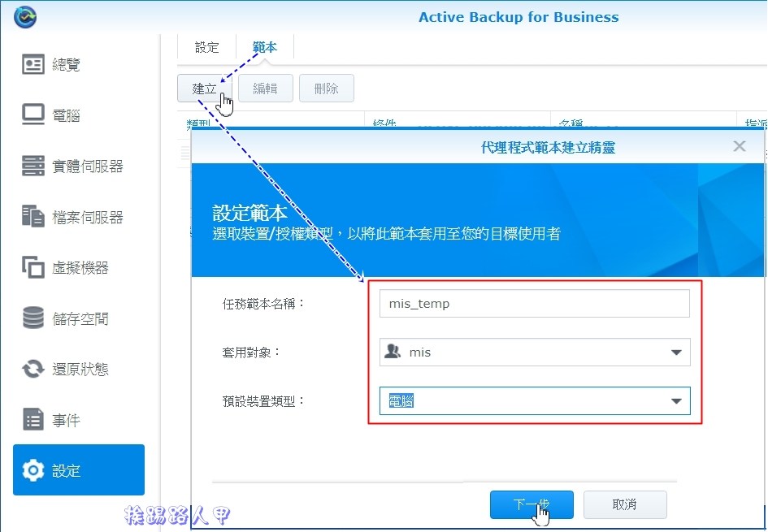The image size is (768, 532).
Task: Click the user group icon beside mis
Action: 393,352
